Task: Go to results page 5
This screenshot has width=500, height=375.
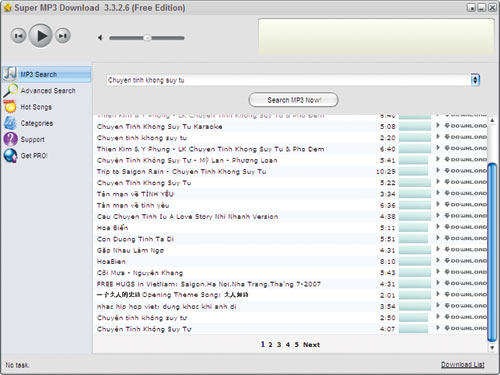Action: 296,345
